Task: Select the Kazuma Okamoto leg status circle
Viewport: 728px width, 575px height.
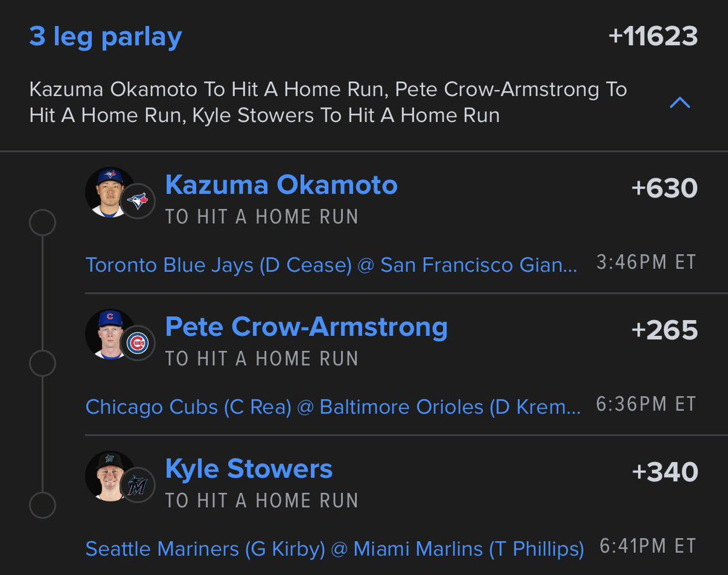Action: tap(42, 222)
